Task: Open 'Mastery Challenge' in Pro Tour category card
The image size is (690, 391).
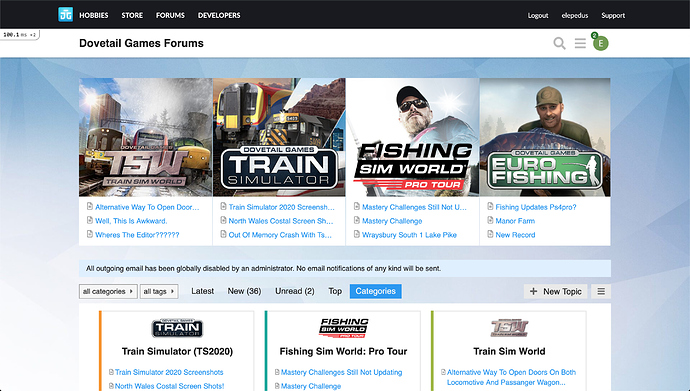Action: pyautogui.click(x=311, y=386)
